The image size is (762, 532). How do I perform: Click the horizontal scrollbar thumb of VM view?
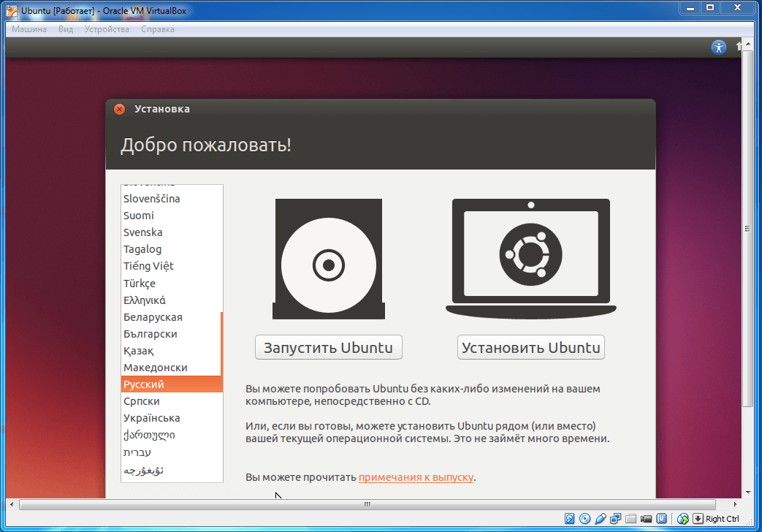point(367,504)
